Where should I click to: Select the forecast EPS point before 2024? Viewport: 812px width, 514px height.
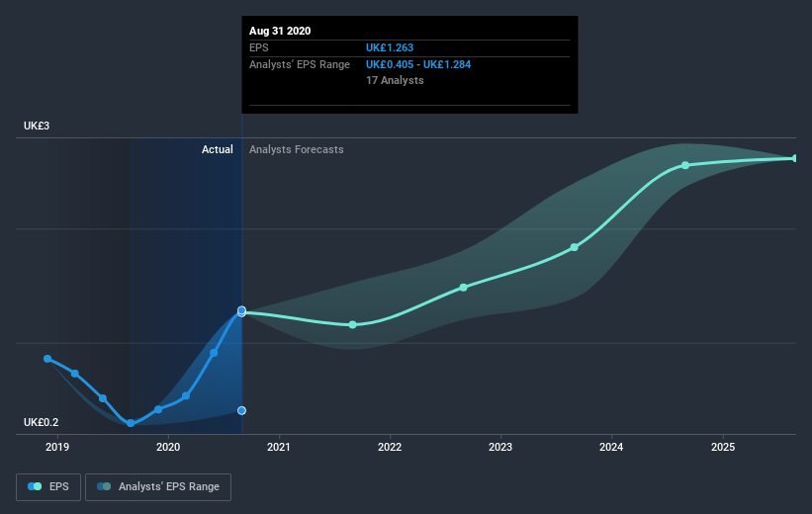coord(575,247)
